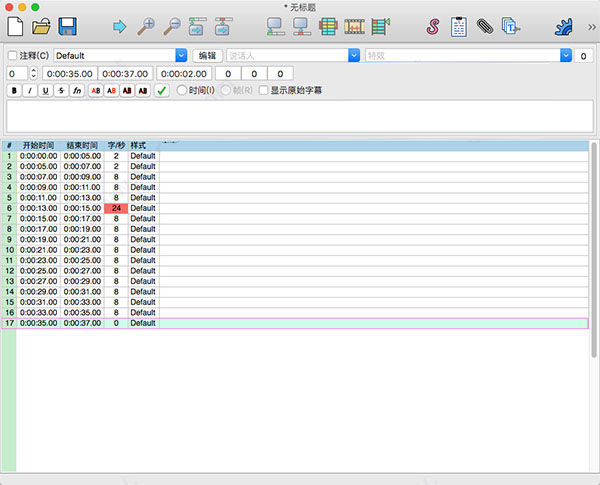The width and height of the screenshot is (600, 485).
Task: Snap to scene filmstrip icon
Action: [354, 27]
